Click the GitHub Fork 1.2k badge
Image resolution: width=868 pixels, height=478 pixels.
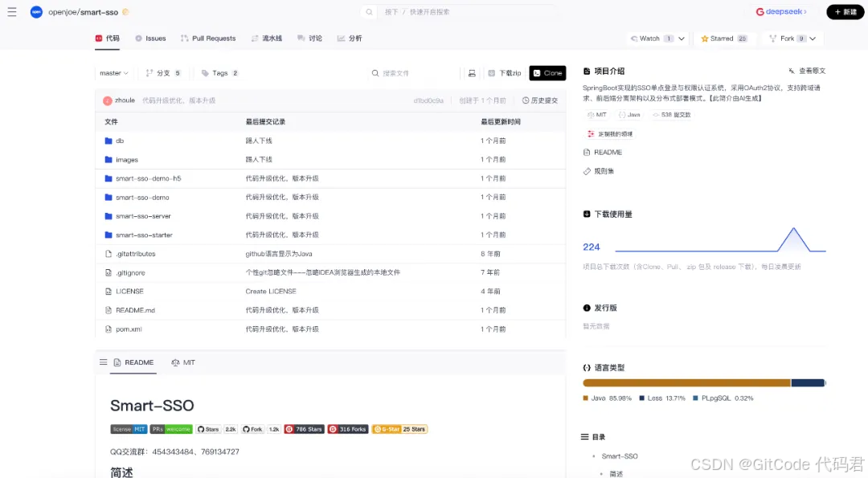click(x=260, y=429)
